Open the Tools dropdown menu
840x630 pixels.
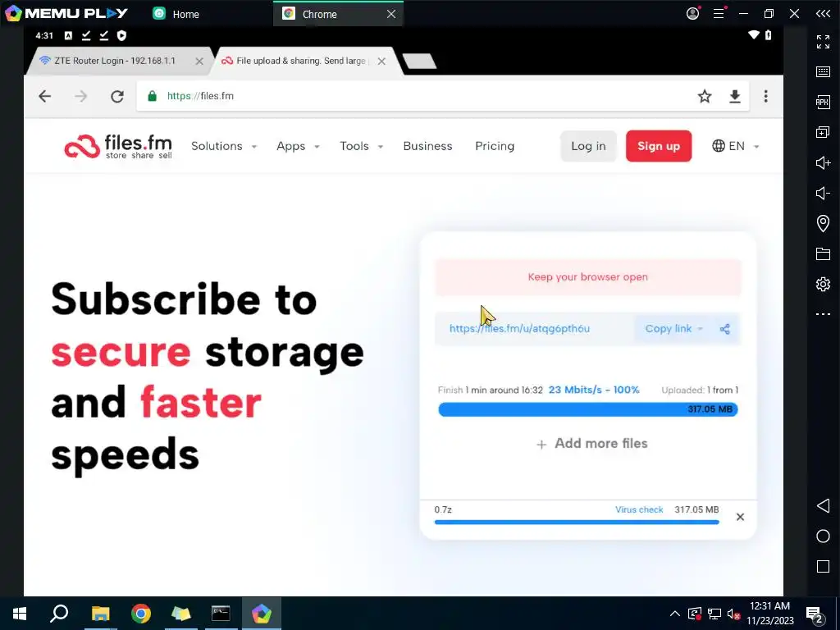(361, 146)
